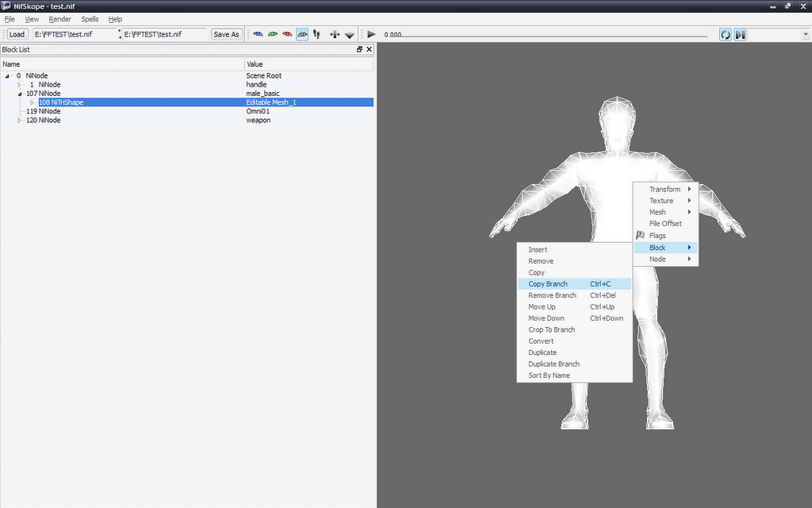The height and width of the screenshot is (508, 812).
Task: Click the Flip view icon in toolbar
Action: tap(335, 34)
